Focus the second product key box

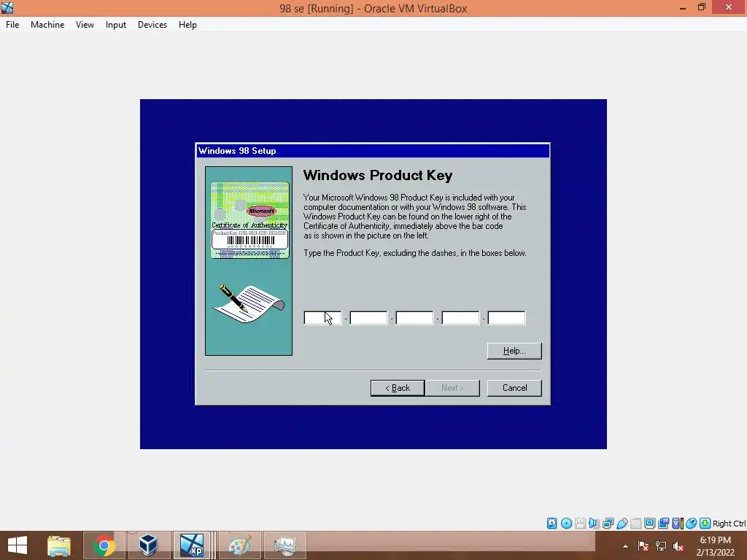(368, 318)
